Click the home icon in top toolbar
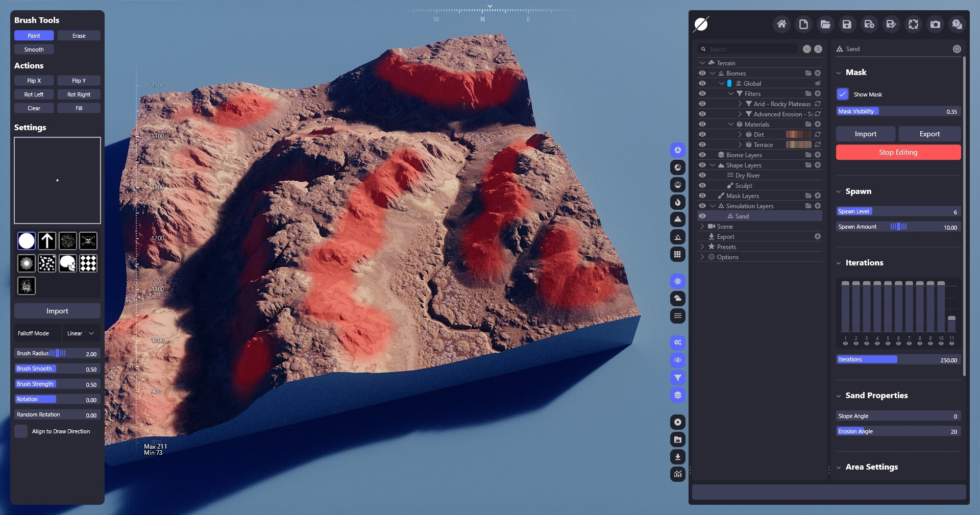This screenshot has width=980, height=515. pyautogui.click(x=781, y=24)
